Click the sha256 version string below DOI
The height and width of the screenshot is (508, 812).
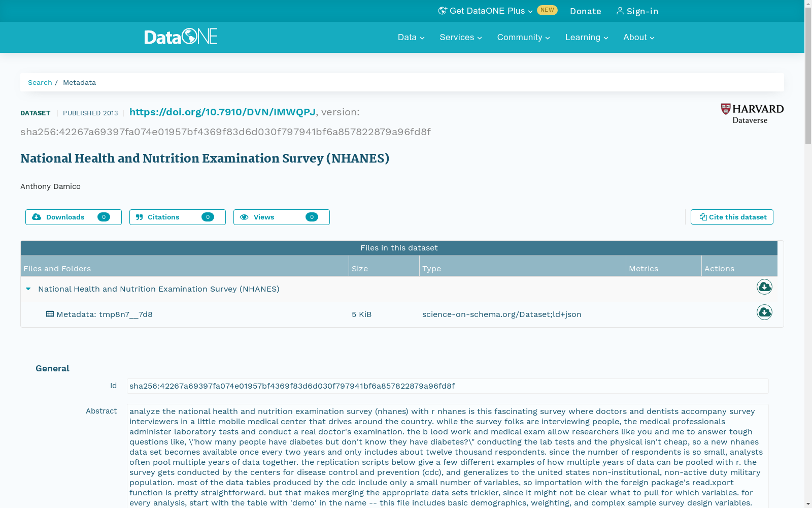click(225, 132)
